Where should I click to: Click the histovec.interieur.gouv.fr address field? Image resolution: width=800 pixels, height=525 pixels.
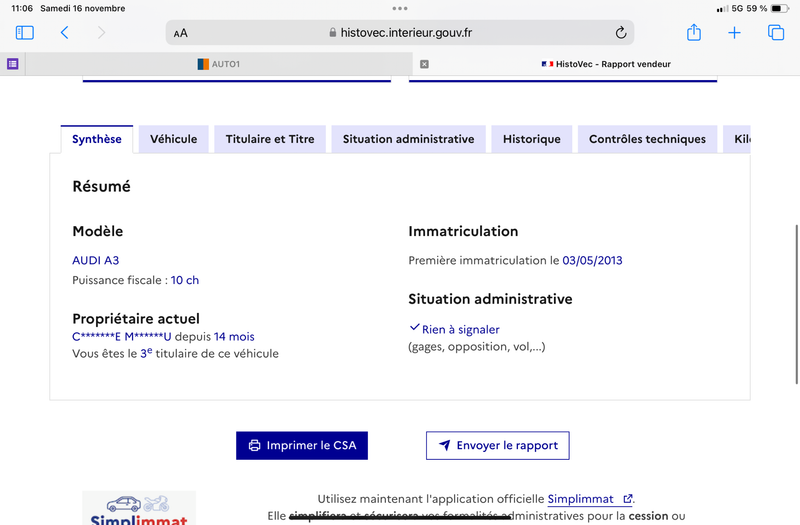pyautogui.click(x=400, y=33)
